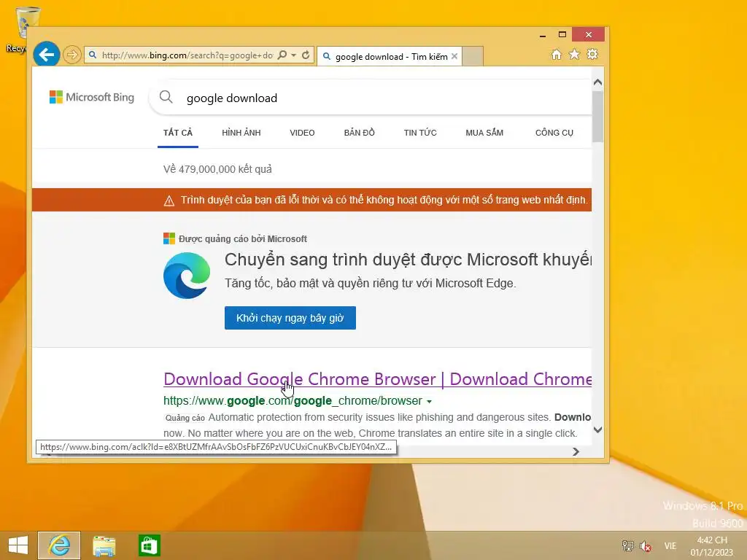Minimize the Internet Explorer window
Screen dimensions: 747x560
(543, 35)
